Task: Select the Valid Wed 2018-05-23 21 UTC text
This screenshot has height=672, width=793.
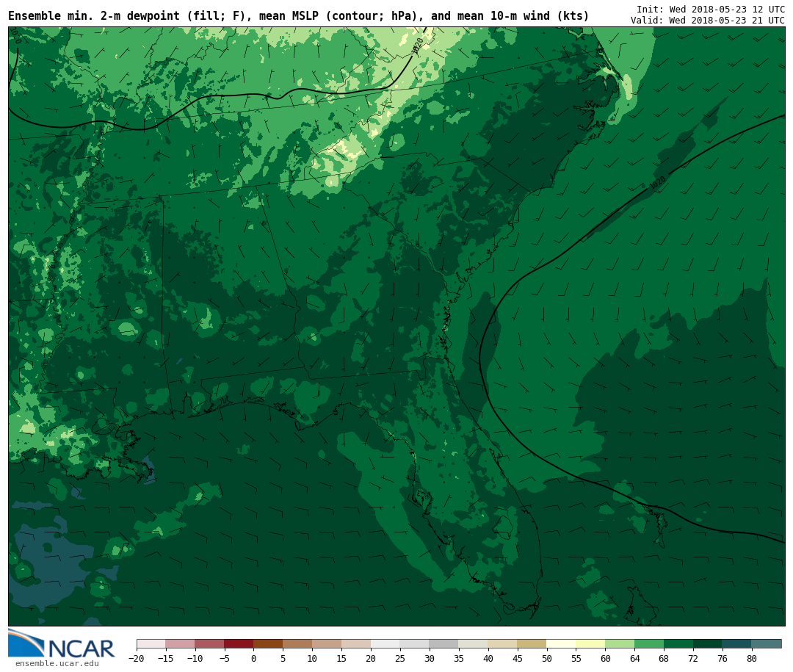Action: pos(707,21)
